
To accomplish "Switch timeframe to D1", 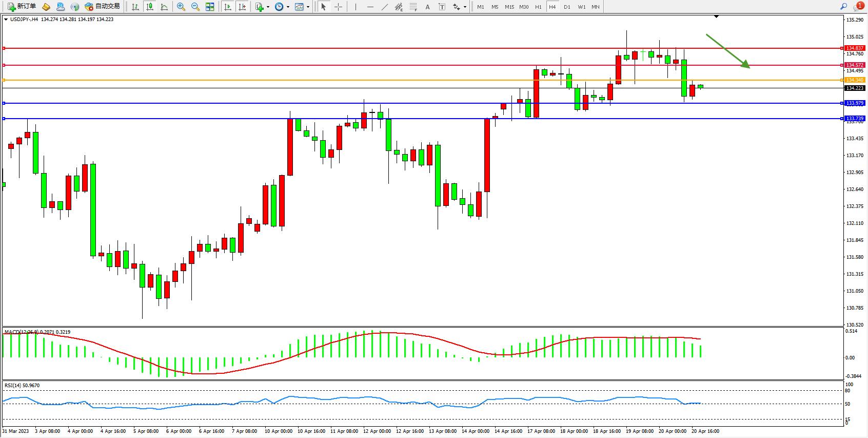I will [567, 7].
